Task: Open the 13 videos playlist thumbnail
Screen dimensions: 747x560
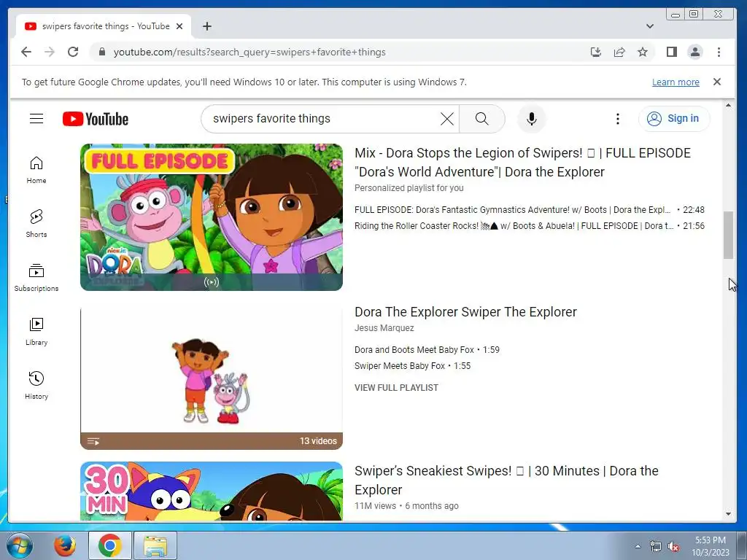Action: coord(212,376)
